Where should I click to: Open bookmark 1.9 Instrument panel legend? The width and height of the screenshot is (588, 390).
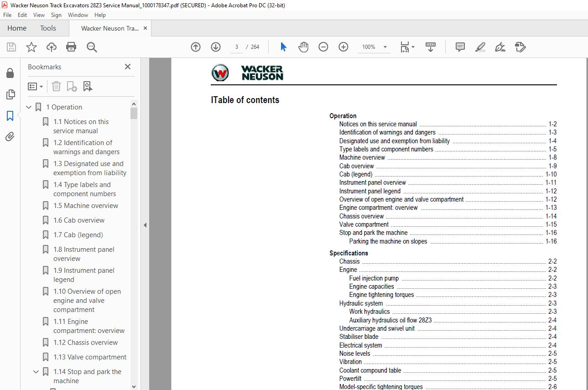pyautogui.click(x=84, y=275)
